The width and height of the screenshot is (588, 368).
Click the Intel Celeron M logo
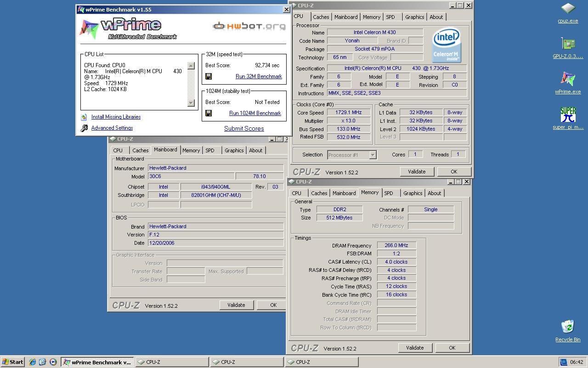coord(446,46)
